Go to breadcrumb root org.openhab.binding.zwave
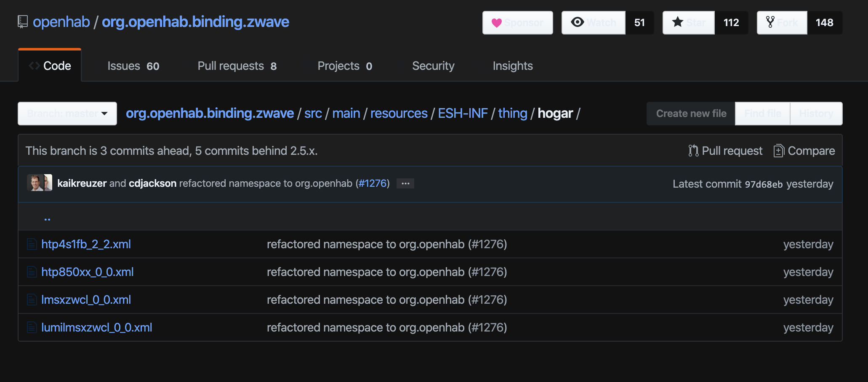868x382 pixels. (x=210, y=113)
